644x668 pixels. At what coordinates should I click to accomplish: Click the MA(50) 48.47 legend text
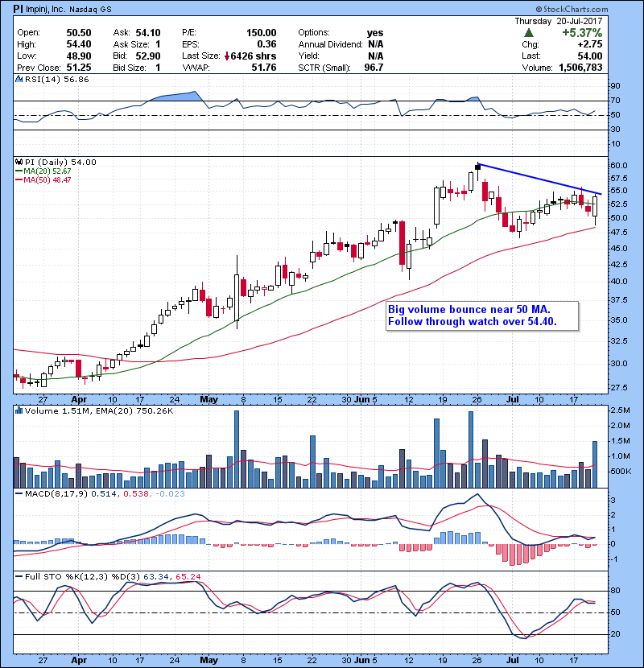pos(47,179)
